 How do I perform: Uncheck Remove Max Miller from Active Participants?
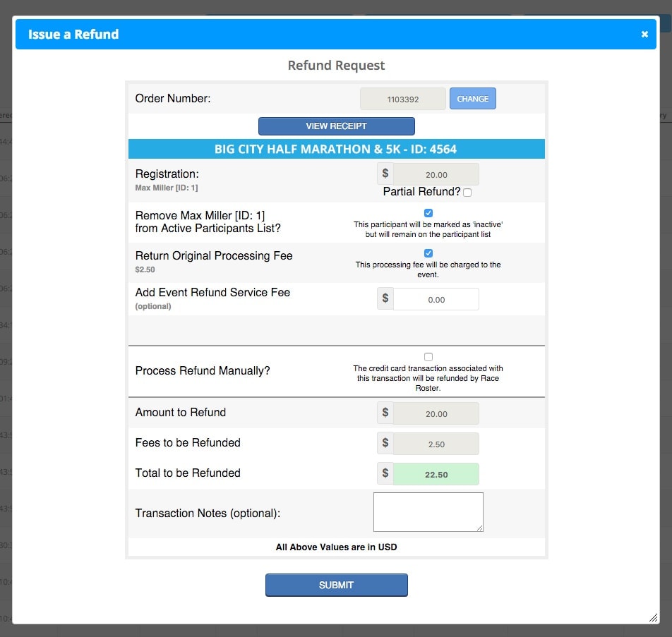click(x=428, y=213)
